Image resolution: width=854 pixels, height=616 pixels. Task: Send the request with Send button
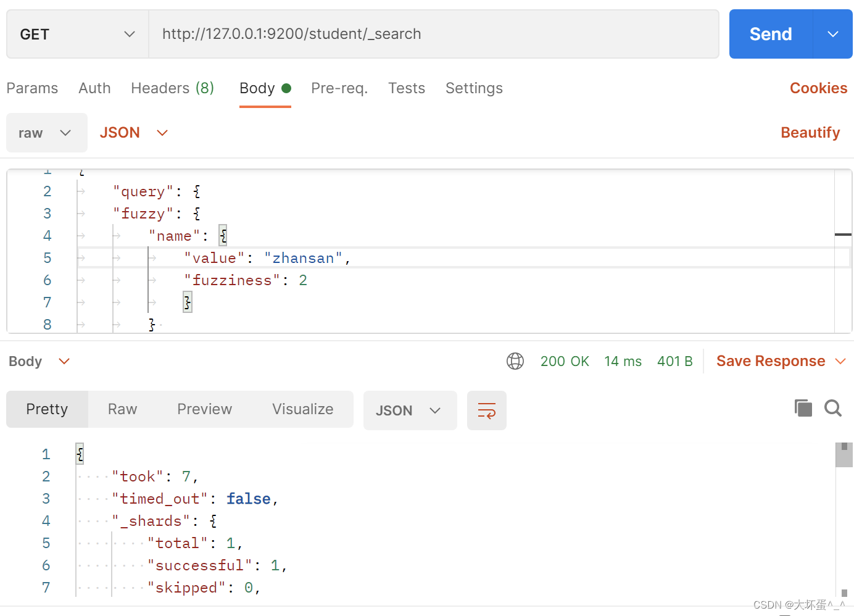tap(771, 34)
